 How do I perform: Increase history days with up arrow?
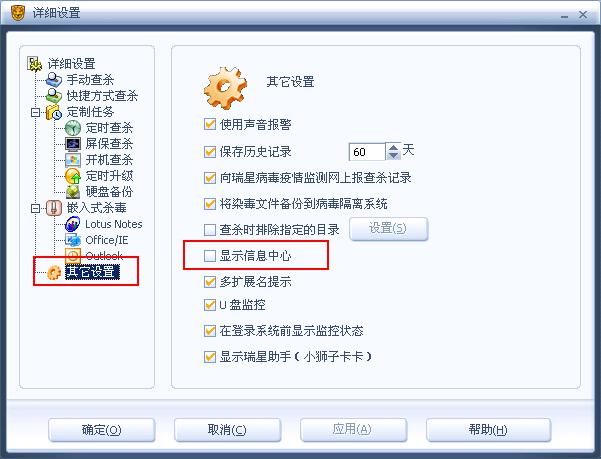(393, 148)
